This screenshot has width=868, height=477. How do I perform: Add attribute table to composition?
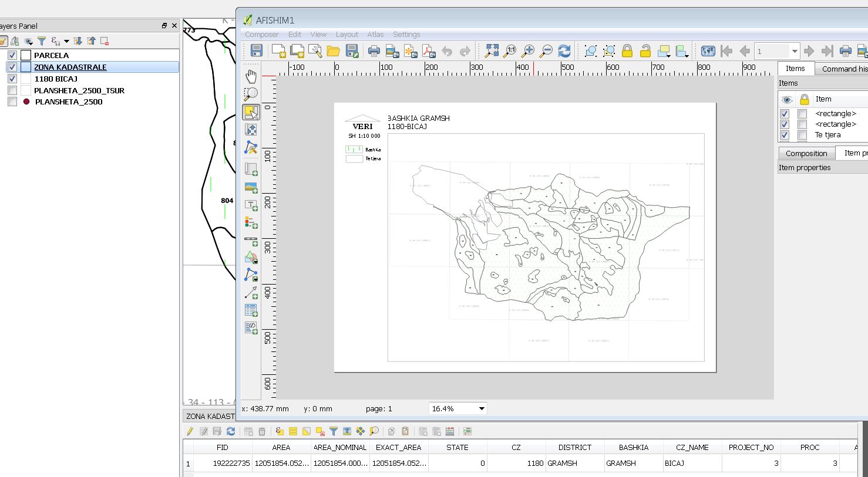click(x=251, y=310)
